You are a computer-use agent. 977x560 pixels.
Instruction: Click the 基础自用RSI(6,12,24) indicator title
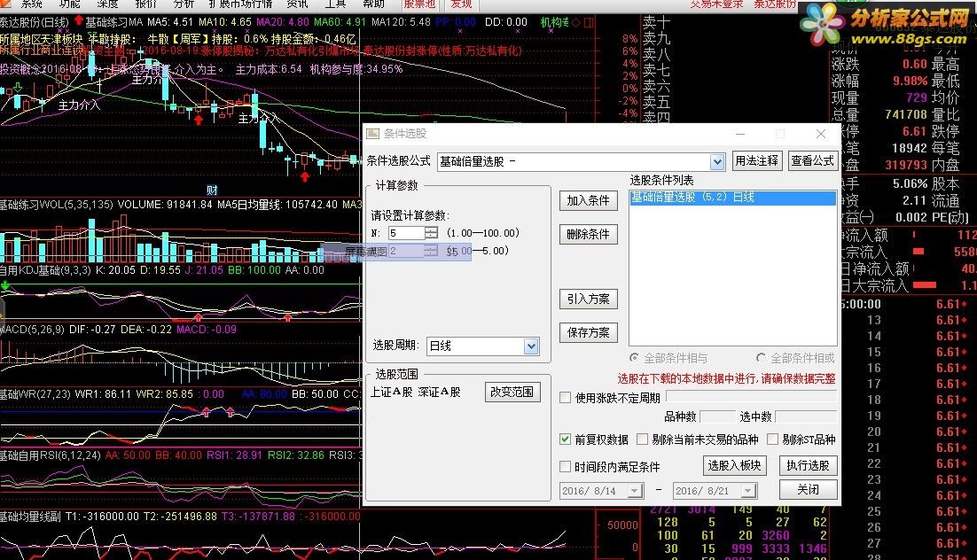coord(51,455)
